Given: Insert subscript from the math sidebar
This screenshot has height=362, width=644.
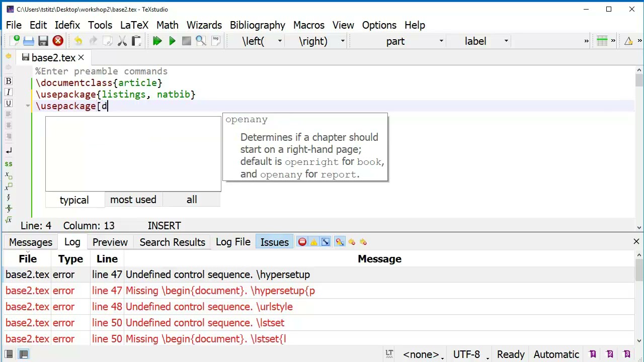Looking at the screenshot, I should point(9,175).
